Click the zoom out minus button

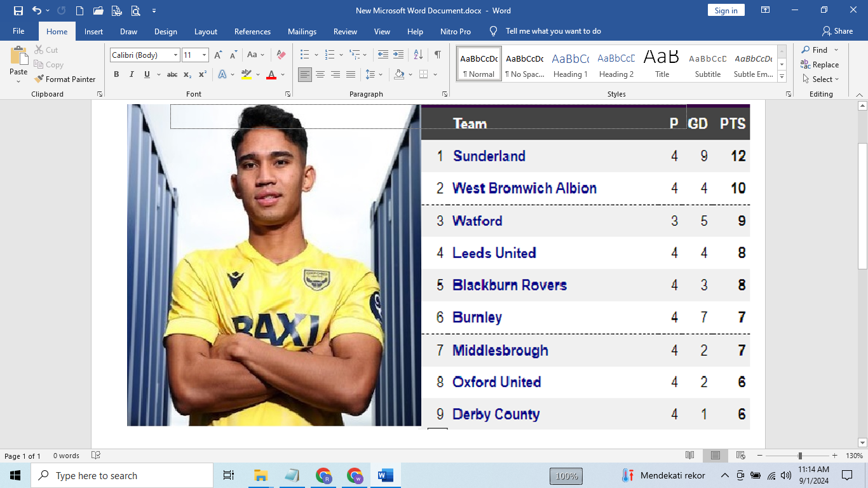760,456
